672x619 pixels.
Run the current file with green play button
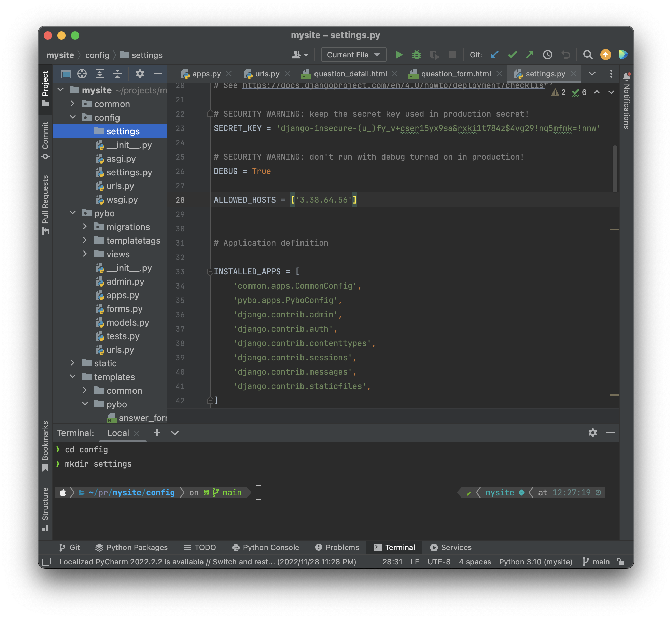[x=398, y=55]
